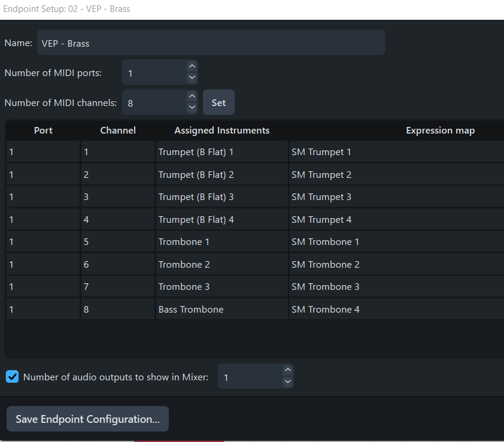Click the Expression map column header
Screen dimensions: 504x442
(x=440, y=131)
